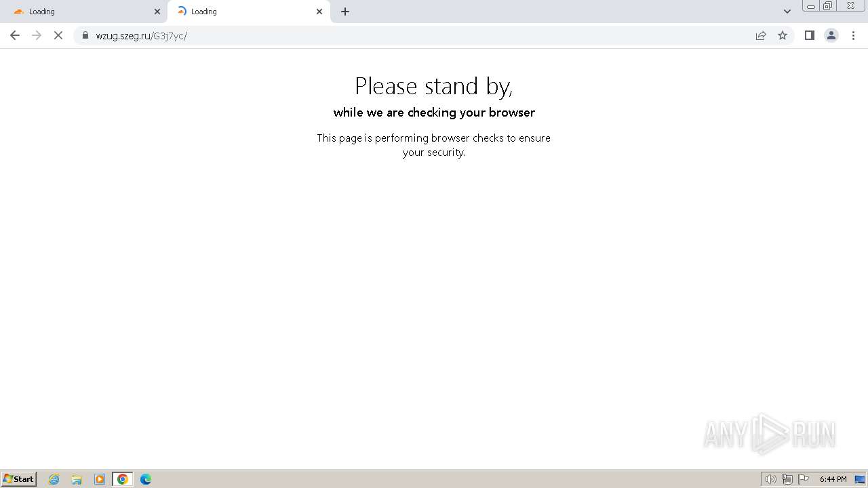Viewport: 868px width, 488px height.
Task: Click the 'Please stand by,' heading
Action: 434,87
